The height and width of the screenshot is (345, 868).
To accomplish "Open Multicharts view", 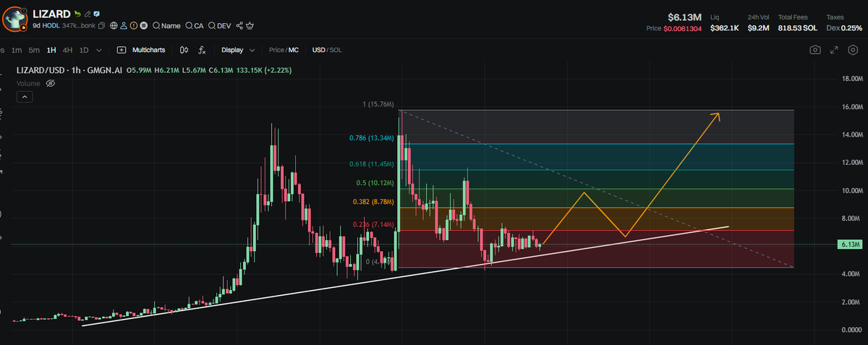I will [141, 50].
